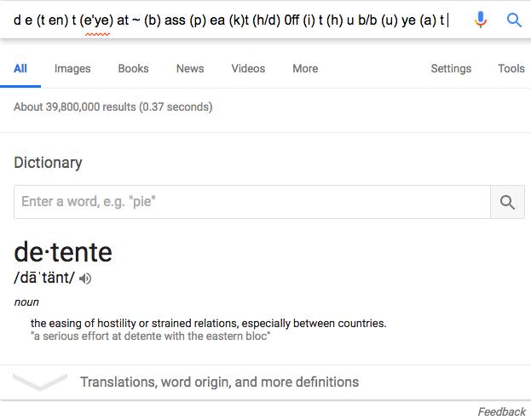Switch to the News tab

coord(190,69)
